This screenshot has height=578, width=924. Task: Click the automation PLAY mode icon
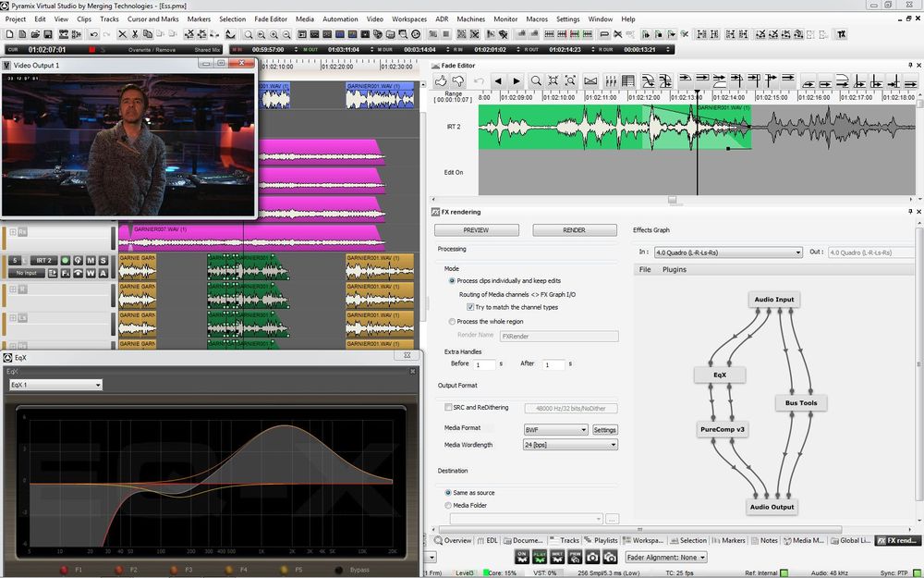(x=539, y=557)
